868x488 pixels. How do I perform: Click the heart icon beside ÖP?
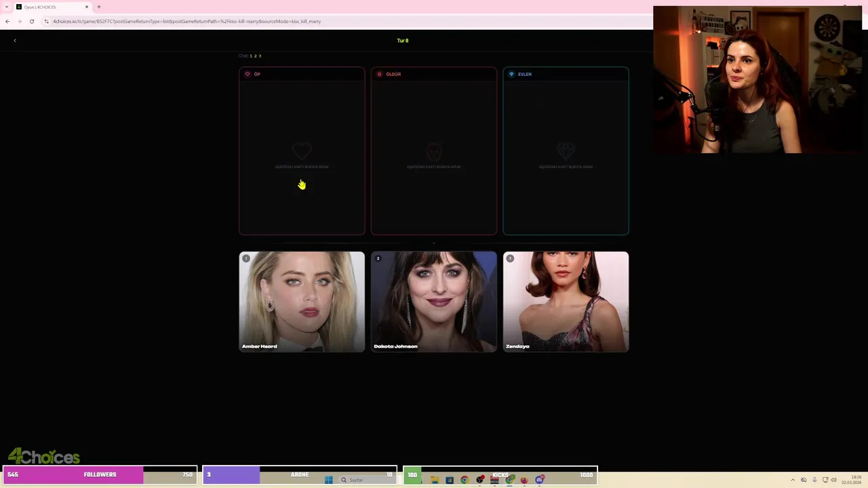pyautogui.click(x=248, y=74)
